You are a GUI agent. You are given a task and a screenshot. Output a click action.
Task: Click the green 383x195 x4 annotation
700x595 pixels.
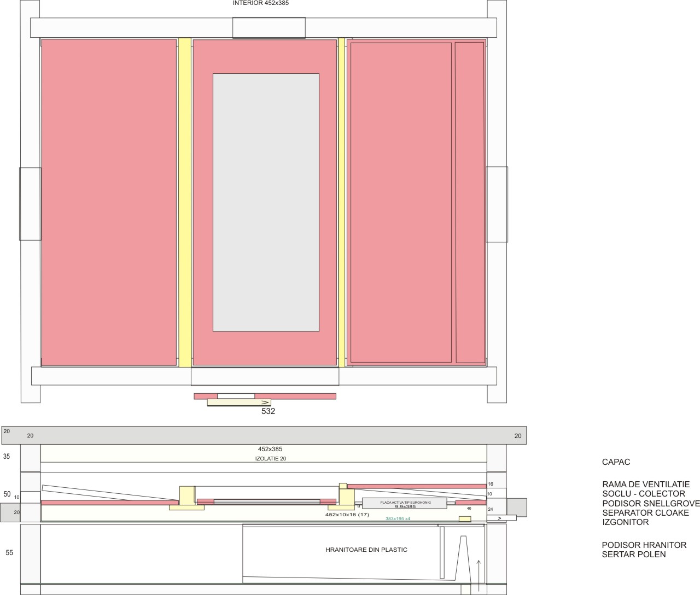[398, 518]
